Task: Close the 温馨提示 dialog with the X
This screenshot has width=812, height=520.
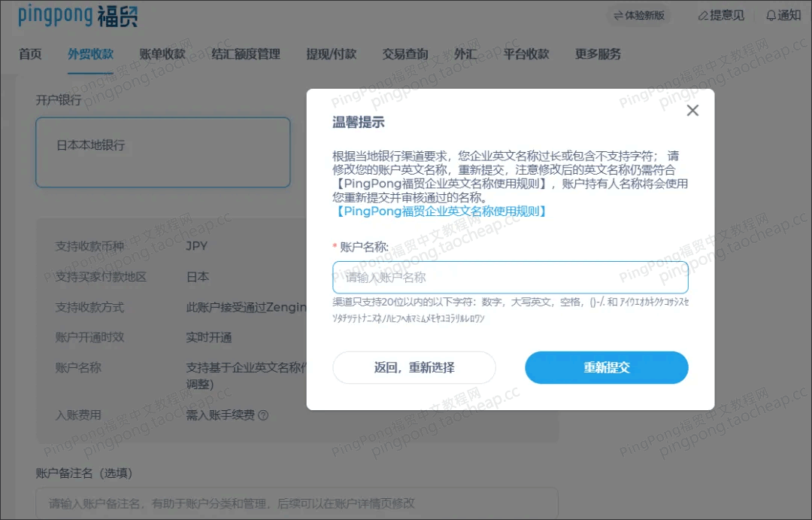Action: 692,111
